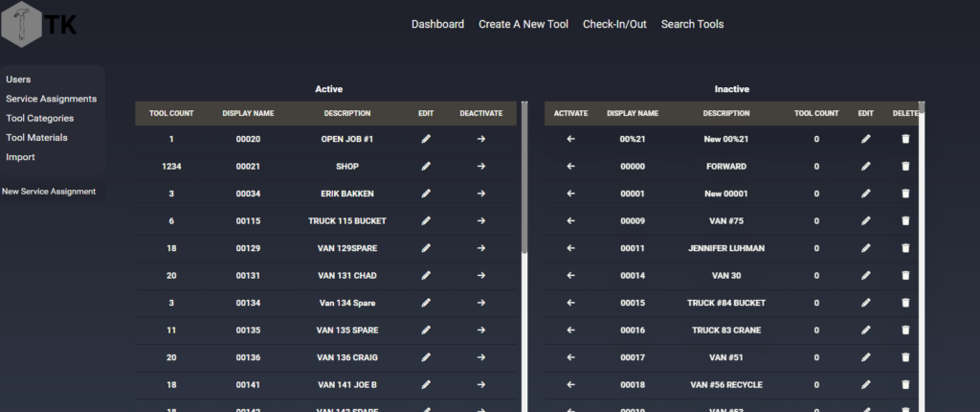Open Search Tools from top navigation
980x412 pixels.
(x=692, y=24)
